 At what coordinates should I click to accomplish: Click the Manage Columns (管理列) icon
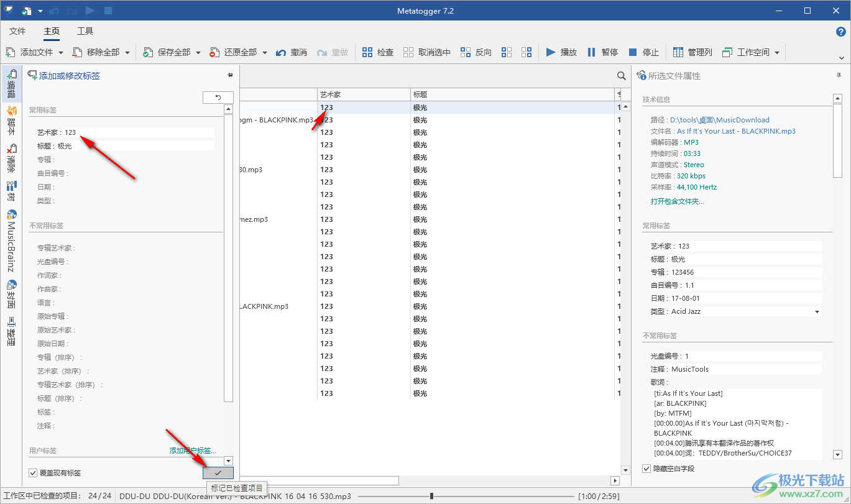coord(678,52)
